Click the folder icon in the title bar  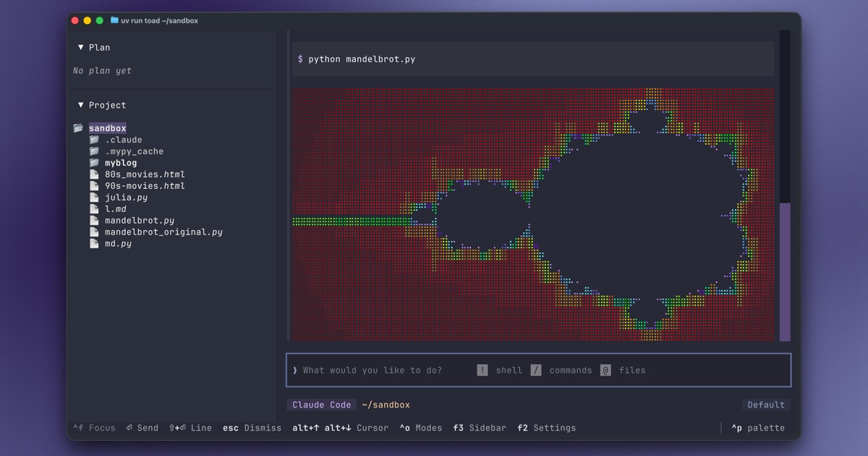pos(114,20)
